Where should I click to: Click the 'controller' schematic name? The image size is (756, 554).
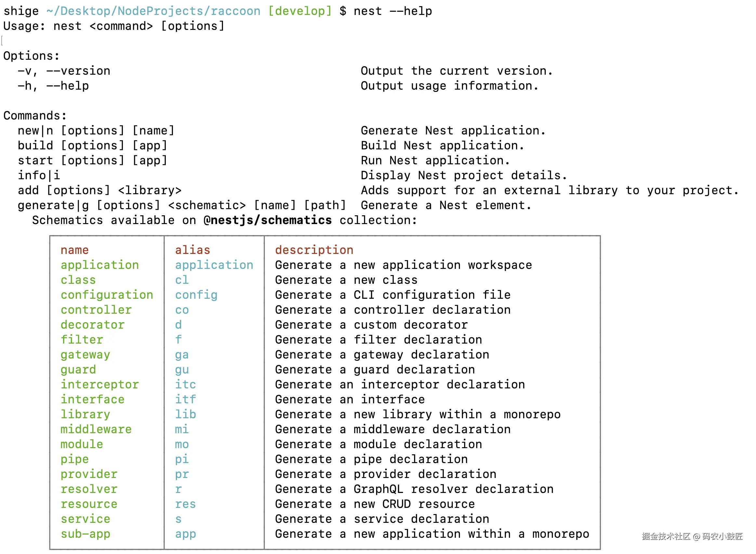tap(96, 310)
